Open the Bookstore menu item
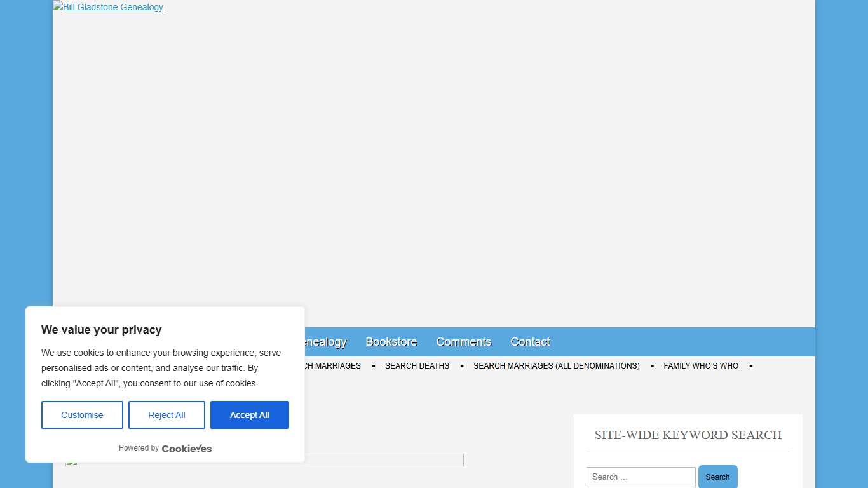Viewport: 868px width, 488px height. tap(391, 342)
